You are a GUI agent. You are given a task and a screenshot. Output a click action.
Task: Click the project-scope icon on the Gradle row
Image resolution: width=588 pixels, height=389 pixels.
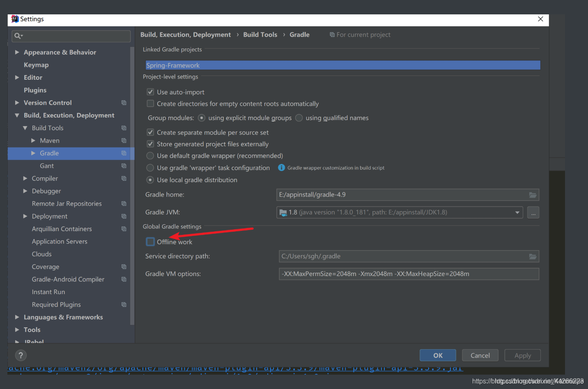[x=124, y=153]
